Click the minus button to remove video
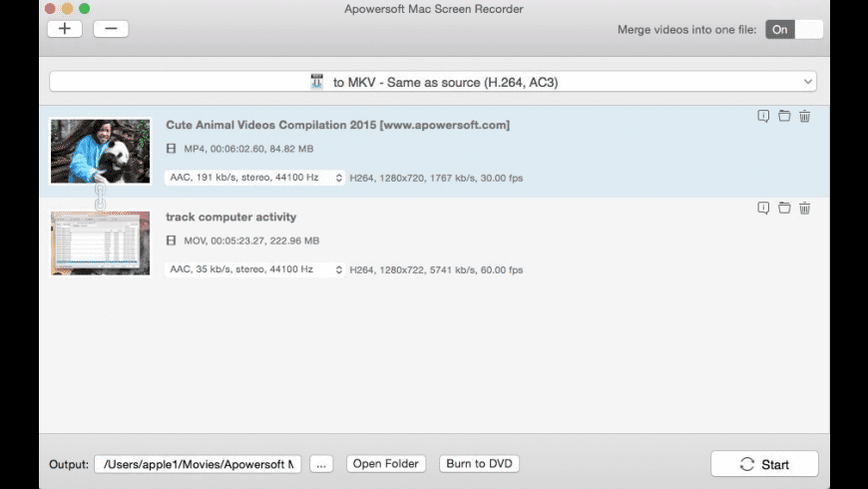 click(x=111, y=29)
